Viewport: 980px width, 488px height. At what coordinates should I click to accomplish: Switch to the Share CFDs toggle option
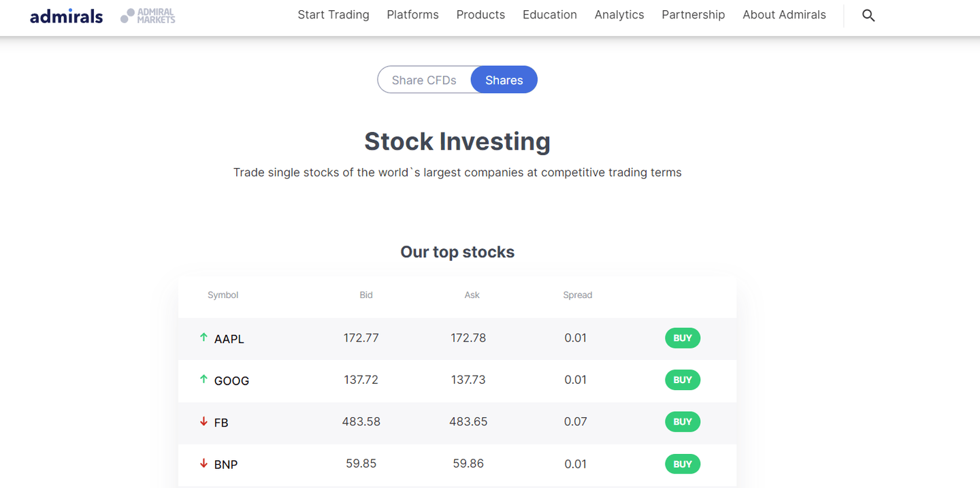(x=424, y=80)
